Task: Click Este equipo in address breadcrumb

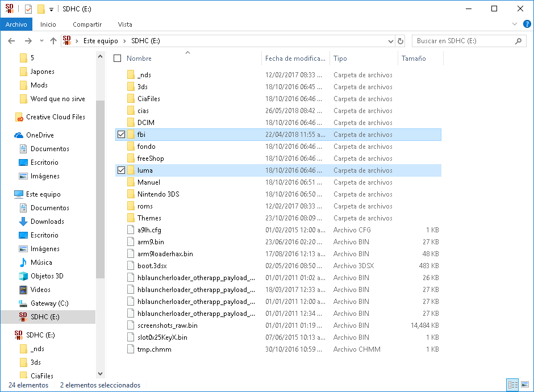Action: 101,41
